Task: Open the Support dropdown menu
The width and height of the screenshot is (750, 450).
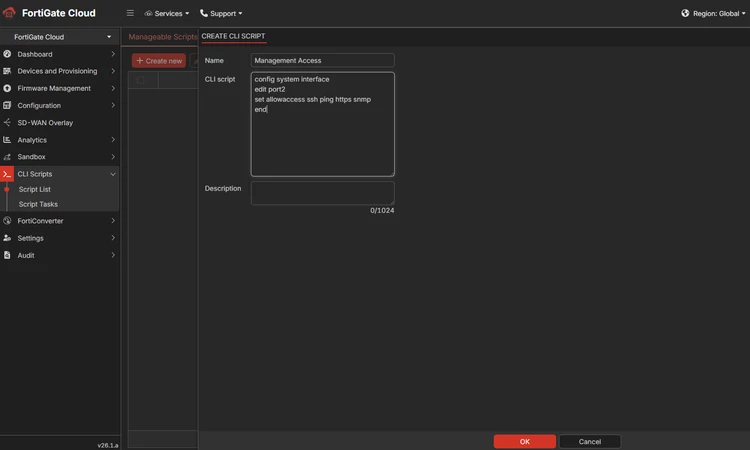Action: 221,13
